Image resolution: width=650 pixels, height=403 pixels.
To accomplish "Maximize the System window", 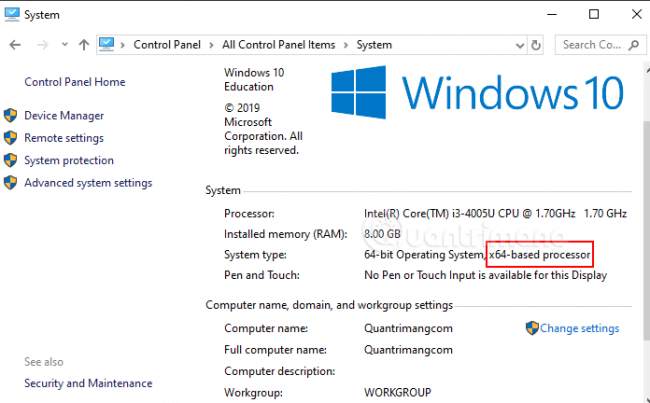I will point(594,14).
